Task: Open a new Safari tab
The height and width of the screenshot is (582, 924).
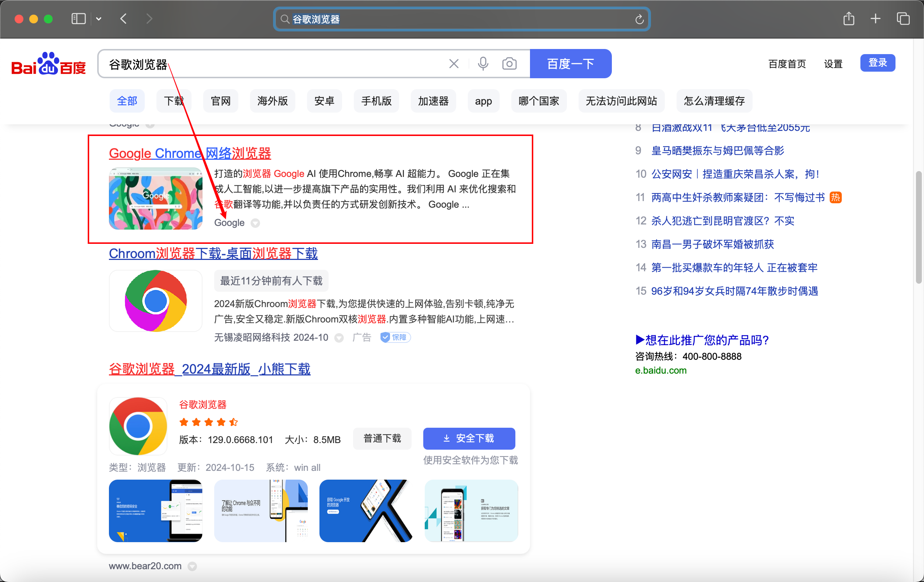Action: (875, 19)
